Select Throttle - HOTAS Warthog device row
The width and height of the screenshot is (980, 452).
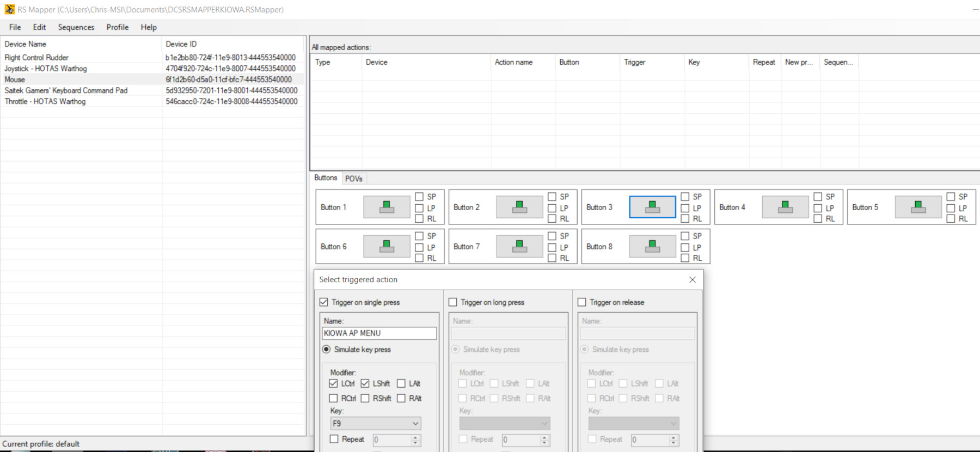45,101
